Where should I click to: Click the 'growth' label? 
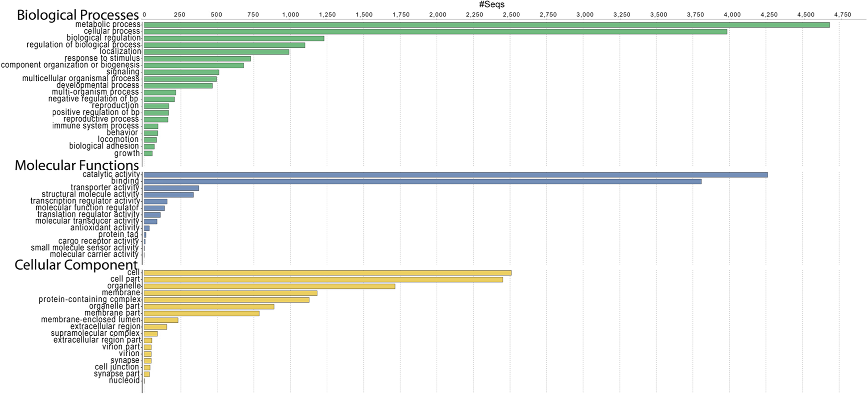127,153
